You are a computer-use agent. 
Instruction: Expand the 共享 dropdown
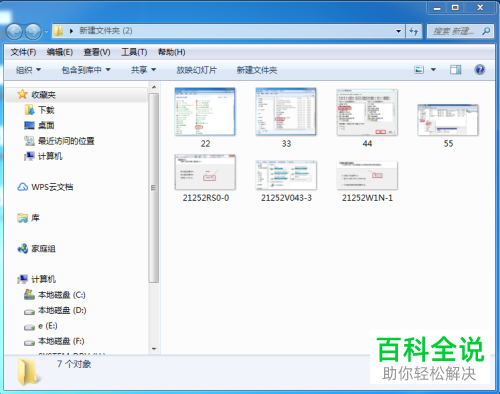click(x=143, y=70)
